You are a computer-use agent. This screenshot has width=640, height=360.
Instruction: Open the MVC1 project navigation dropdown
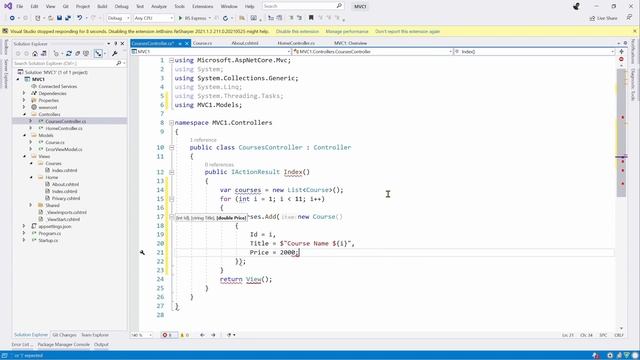coord(211,52)
